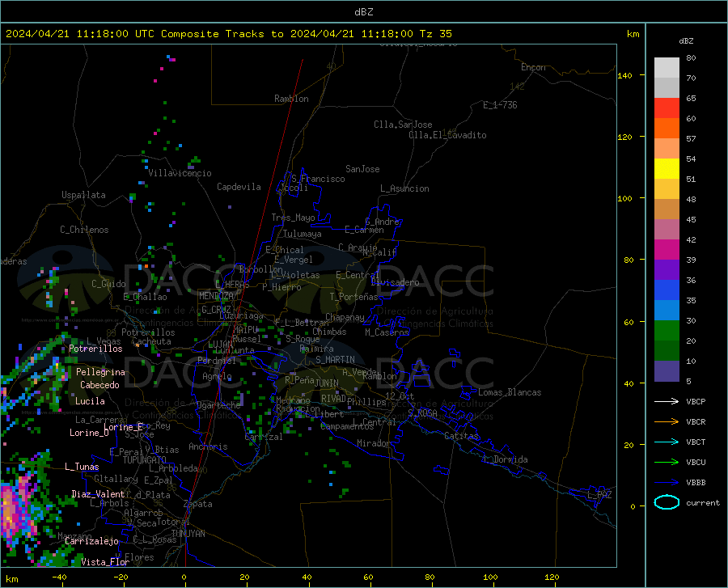Click the Chapanay place label
Viewport: 728px width, 588px height.
[x=345, y=317]
